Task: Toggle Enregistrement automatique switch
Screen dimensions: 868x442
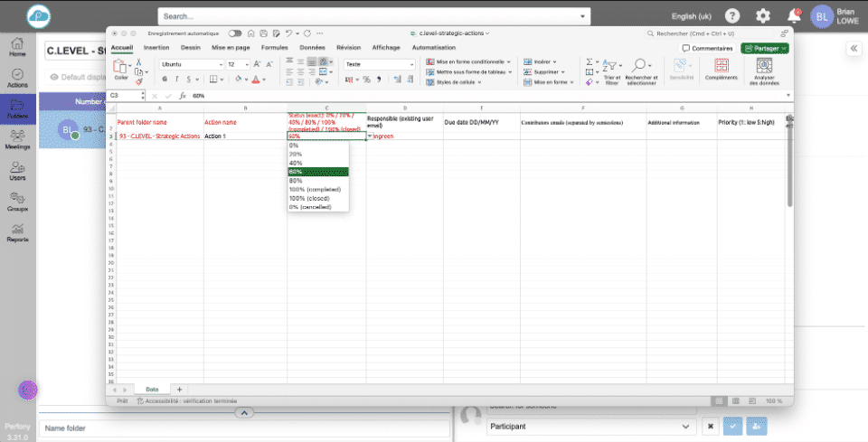Action: [x=235, y=33]
